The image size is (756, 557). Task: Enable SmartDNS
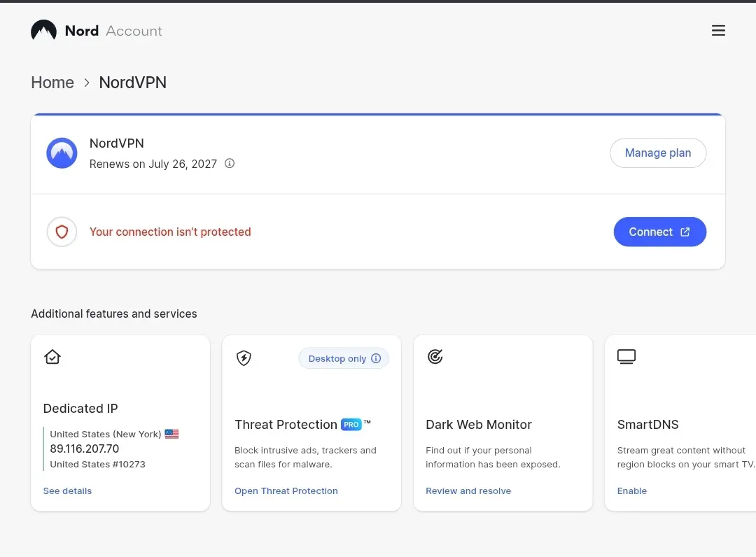(631, 491)
